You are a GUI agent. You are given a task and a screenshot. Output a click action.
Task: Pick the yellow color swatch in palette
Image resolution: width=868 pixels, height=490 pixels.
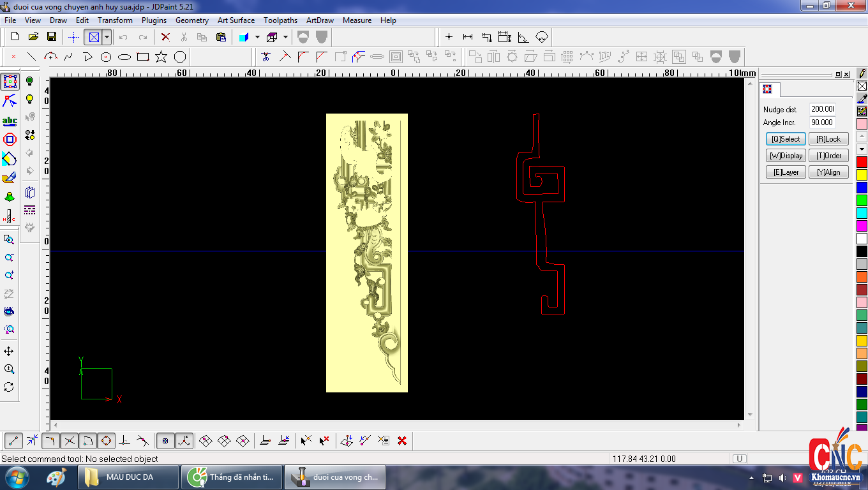pyautogui.click(x=862, y=174)
